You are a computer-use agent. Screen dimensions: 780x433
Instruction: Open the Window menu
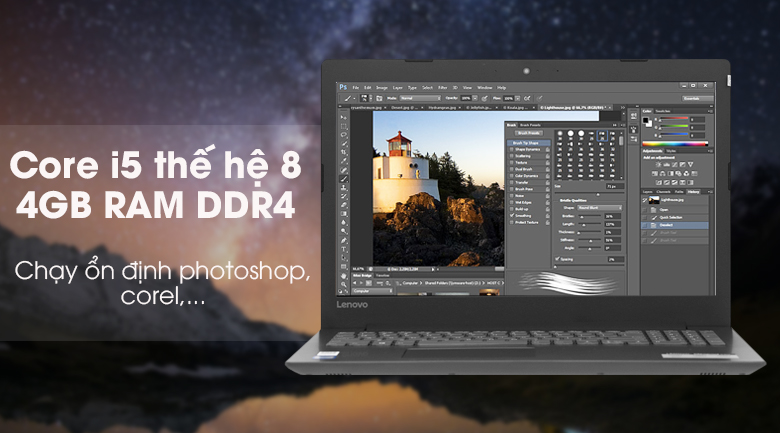pyautogui.click(x=485, y=88)
